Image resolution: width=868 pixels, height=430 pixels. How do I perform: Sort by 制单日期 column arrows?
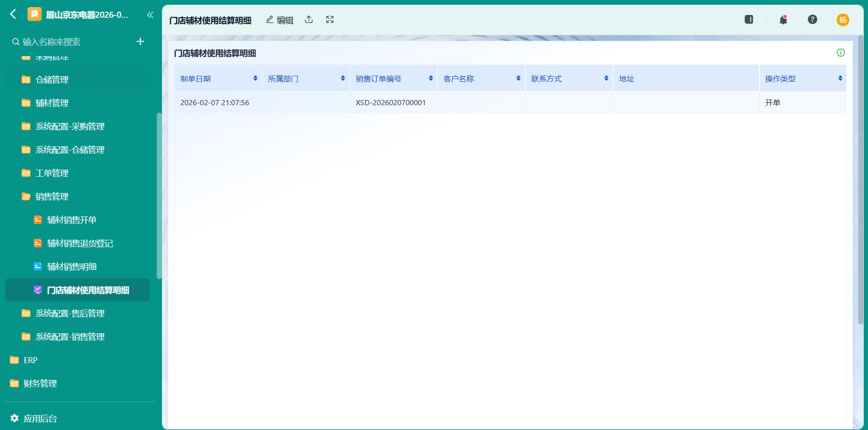point(255,79)
